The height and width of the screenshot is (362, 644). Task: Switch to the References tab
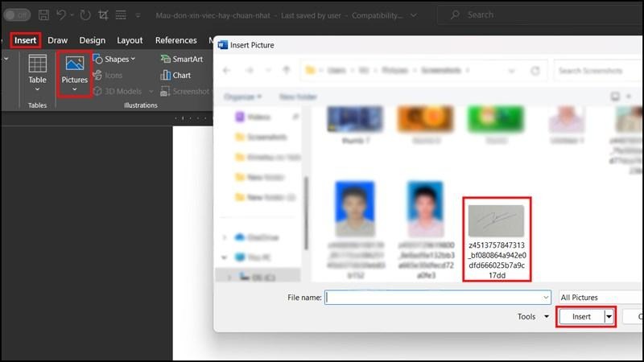pos(175,40)
